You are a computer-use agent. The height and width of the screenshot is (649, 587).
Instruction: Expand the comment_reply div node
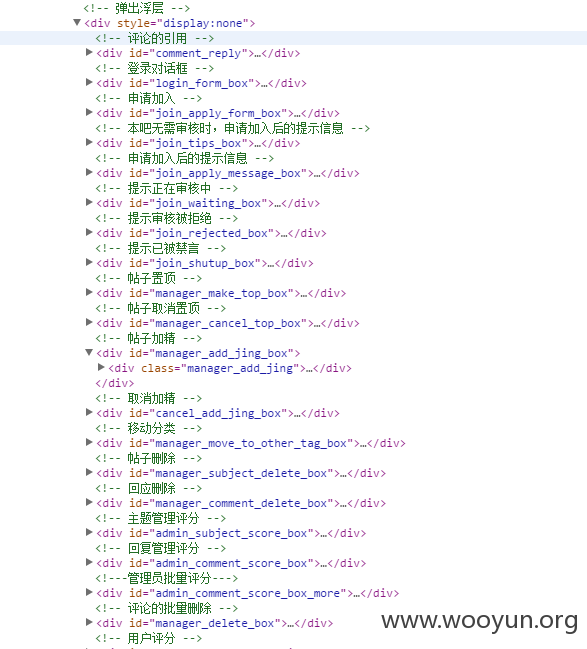click(89, 52)
